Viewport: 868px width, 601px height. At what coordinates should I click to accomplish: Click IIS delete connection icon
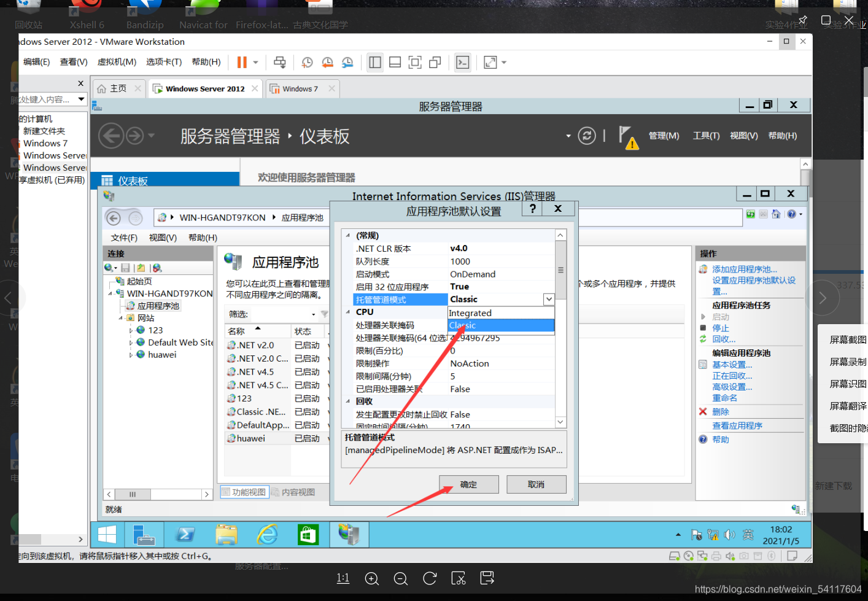pos(157,268)
